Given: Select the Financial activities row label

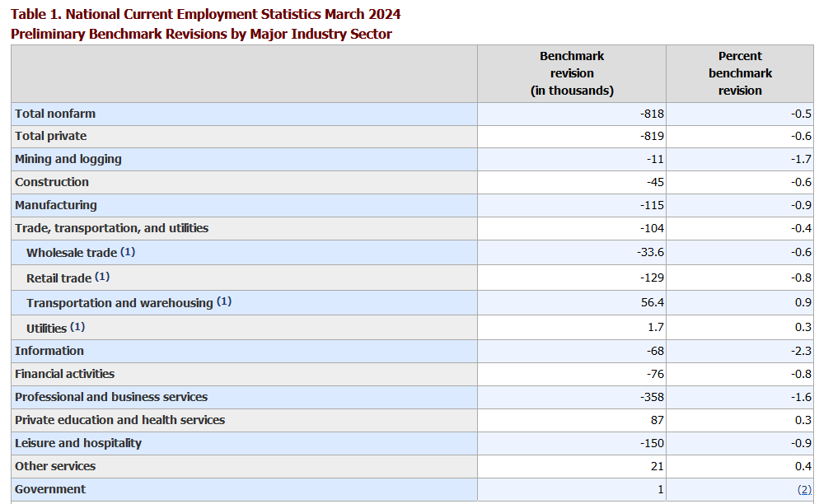Looking at the screenshot, I should pos(64,374).
